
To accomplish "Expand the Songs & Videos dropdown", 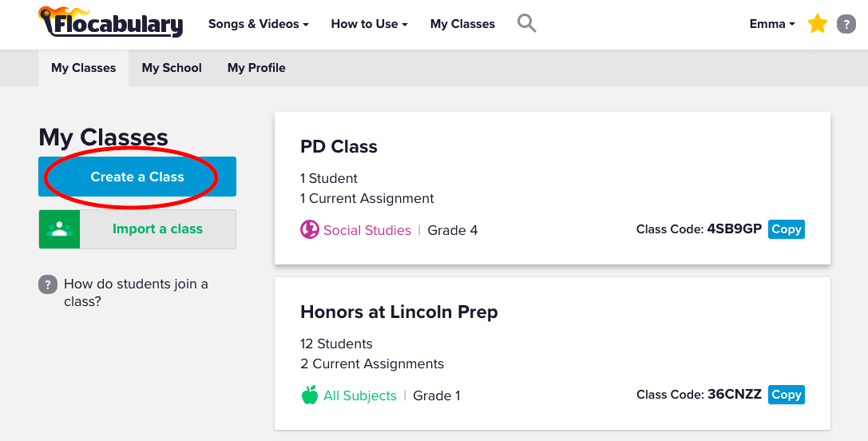I will (258, 24).
